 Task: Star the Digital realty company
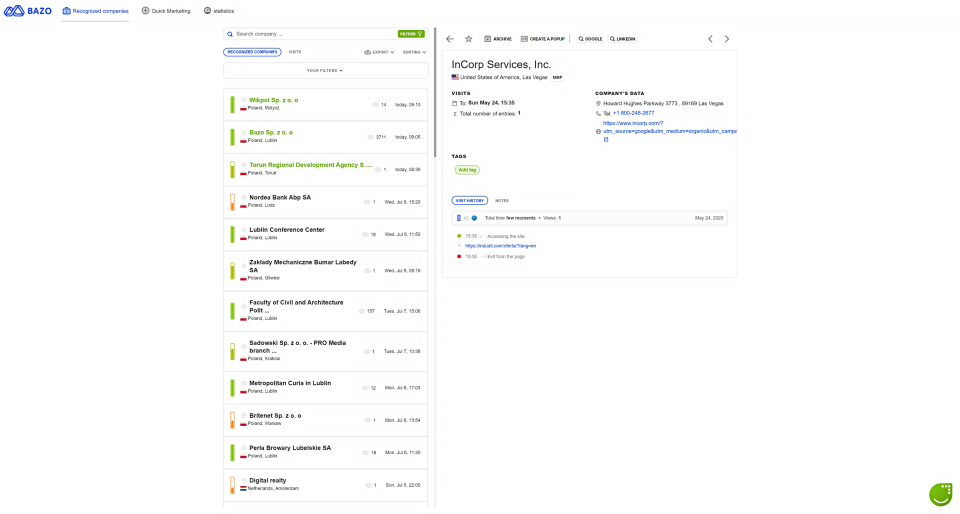[244, 480]
